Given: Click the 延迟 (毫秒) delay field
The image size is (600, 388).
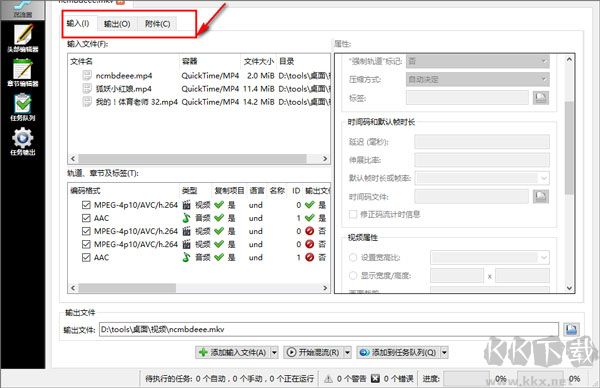Looking at the screenshot, I should point(482,142).
